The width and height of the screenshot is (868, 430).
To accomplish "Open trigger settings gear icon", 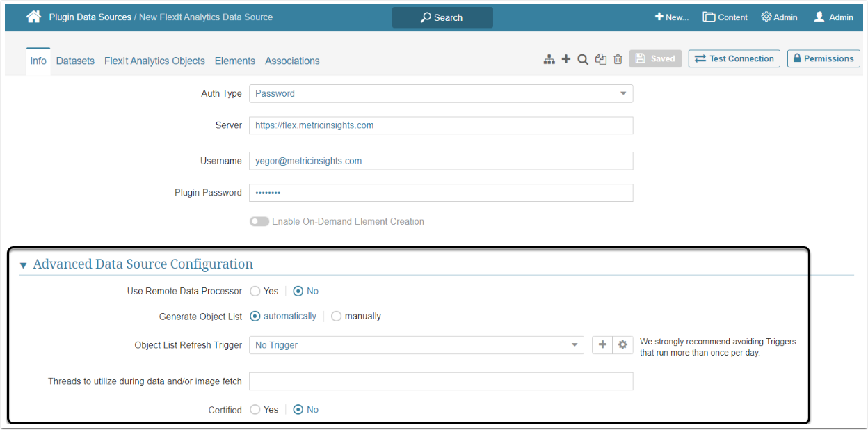I will pyautogui.click(x=622, y=345).
